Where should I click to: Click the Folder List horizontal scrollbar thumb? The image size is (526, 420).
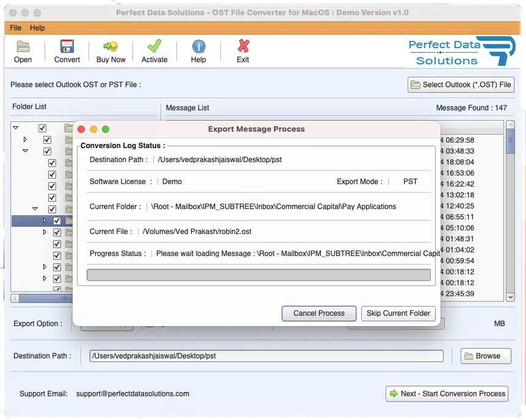46,298
